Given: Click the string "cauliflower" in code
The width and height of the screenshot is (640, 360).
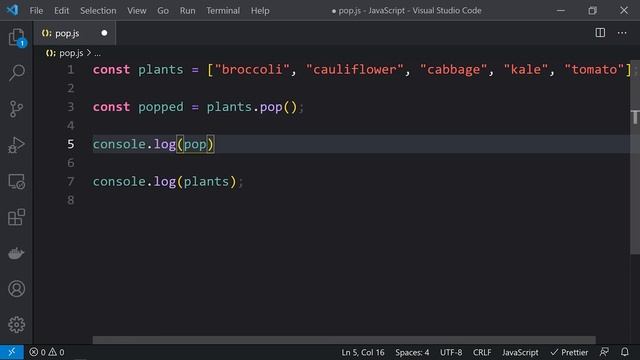Looking at the screenshot, I should click(x=354, y=69).
